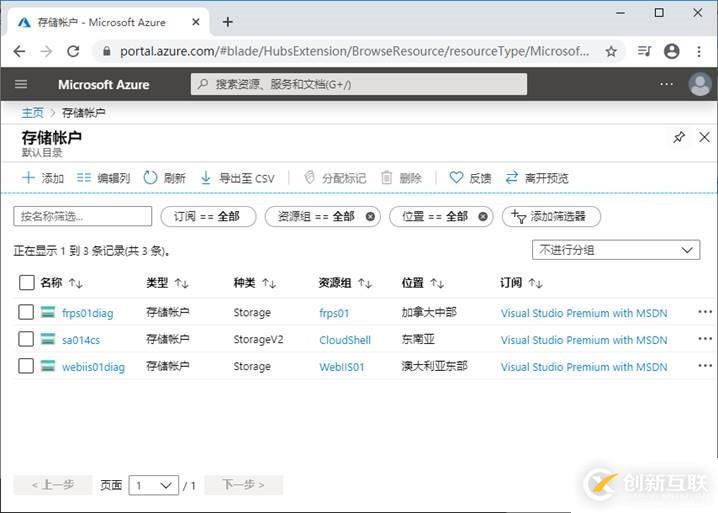Viewport: 718px width, 513px height.
Task: Click the browser back arrow
Action: coord(19,51)
